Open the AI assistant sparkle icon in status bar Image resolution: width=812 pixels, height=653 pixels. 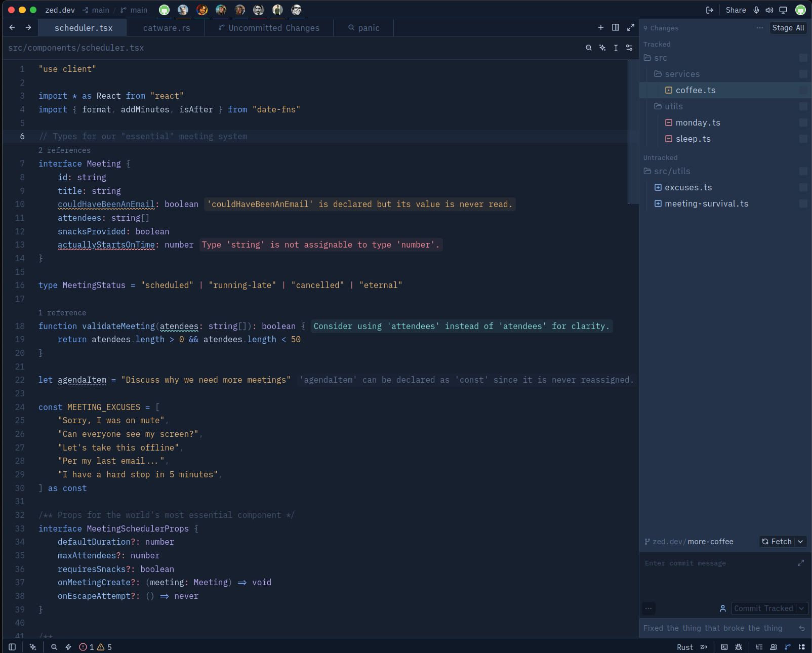[x=33, y=647]
